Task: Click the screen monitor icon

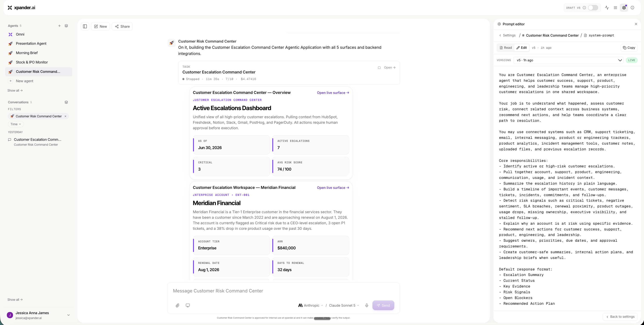Action: coord(188,305)
